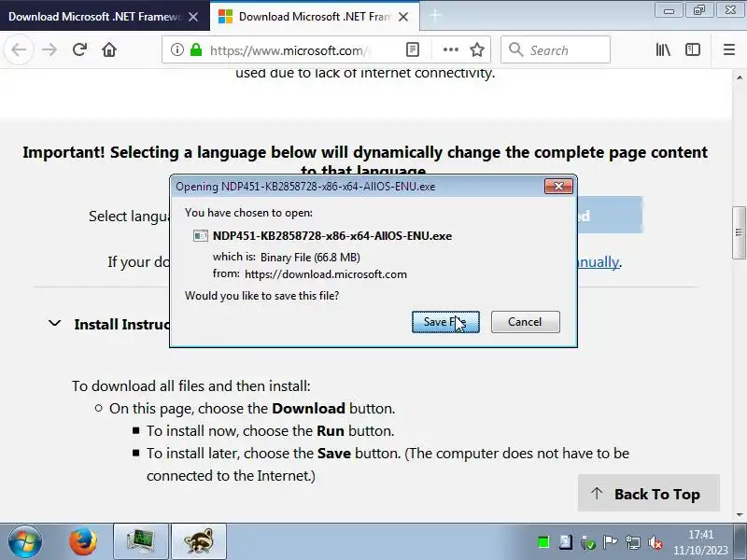Click the Firefox forward arrow button
The height and width of the screenshot is (560, 747).
pyautogui.click(x=49, y=49)
